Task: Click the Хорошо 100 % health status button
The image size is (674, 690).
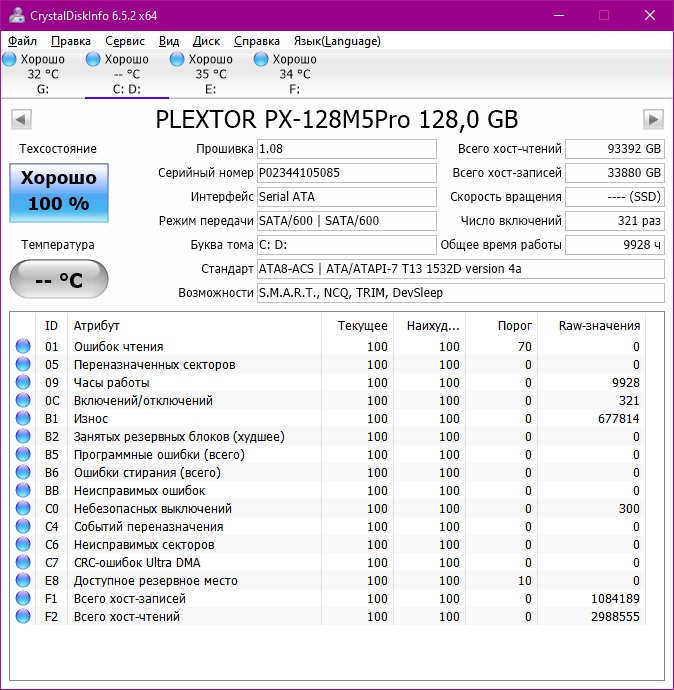Action: click(59, 193)
